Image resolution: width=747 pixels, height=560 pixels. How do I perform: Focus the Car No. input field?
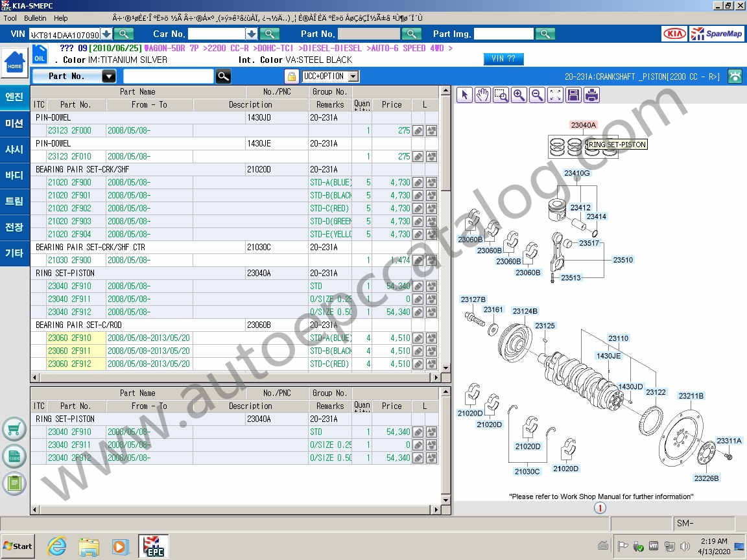pyautogui.click(x=217, y=34)
